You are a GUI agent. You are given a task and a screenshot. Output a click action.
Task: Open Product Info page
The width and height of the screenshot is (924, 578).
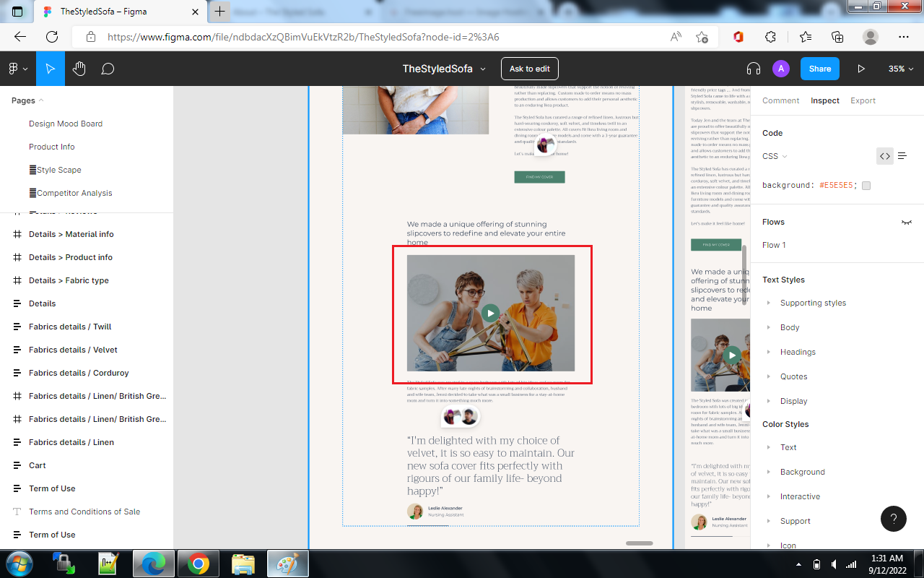(x=52, y=147)
